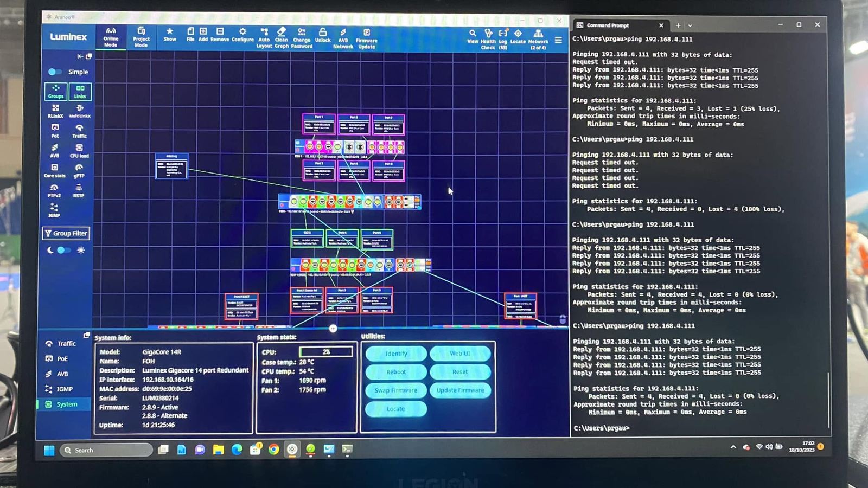868x488 pixels.
Task: Open the Web UI button
Action: click(460, 354)
